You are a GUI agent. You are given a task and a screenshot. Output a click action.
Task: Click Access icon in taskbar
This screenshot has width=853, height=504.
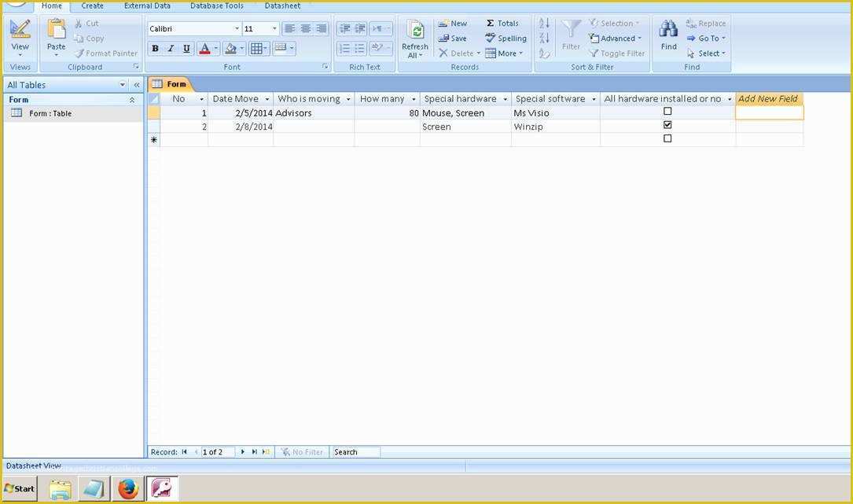pyautogui.click(x=162, y=489)
